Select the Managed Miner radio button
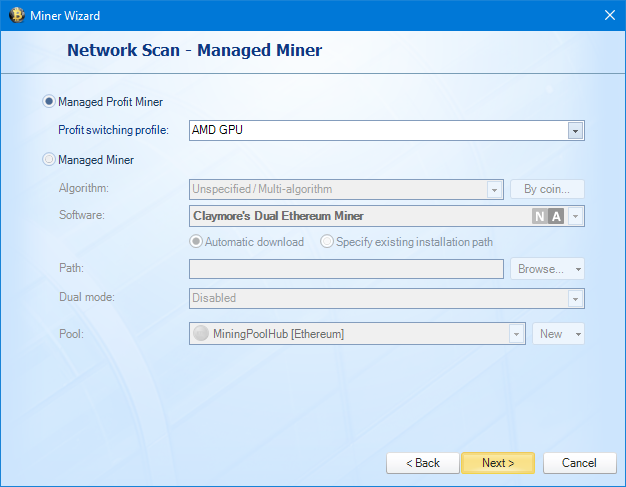This screenshot has width=626, height=487. [x=49, y=160]
